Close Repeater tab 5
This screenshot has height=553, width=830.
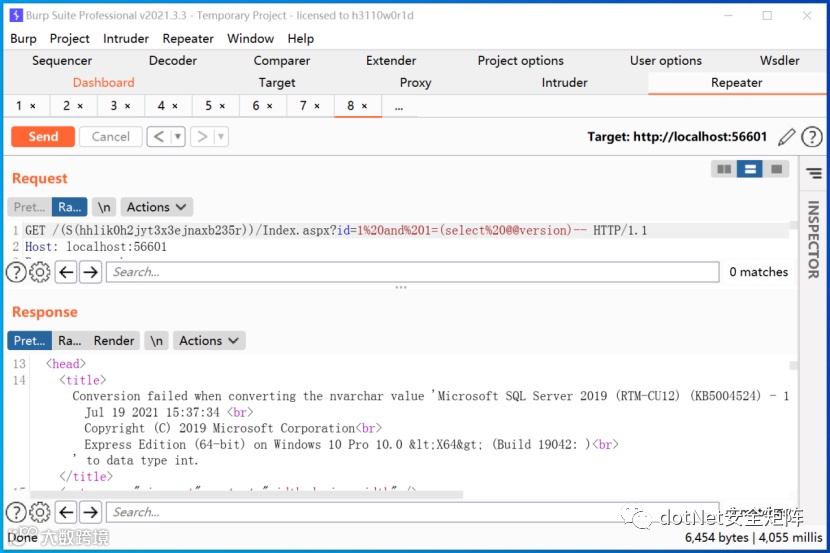click(x=222, y=106)
